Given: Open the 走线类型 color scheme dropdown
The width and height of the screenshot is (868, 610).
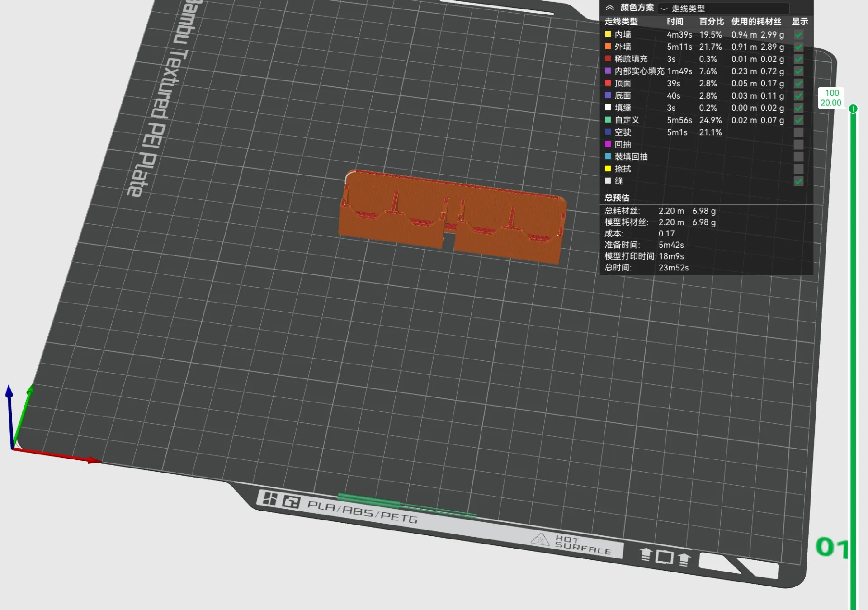Looking at the screenshot, I should click(x=724, y=8).
